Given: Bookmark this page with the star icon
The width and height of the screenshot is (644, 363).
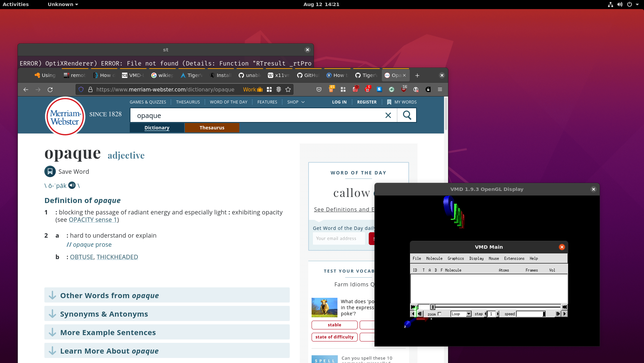Looking at the screenshot, I should (288, 89).
